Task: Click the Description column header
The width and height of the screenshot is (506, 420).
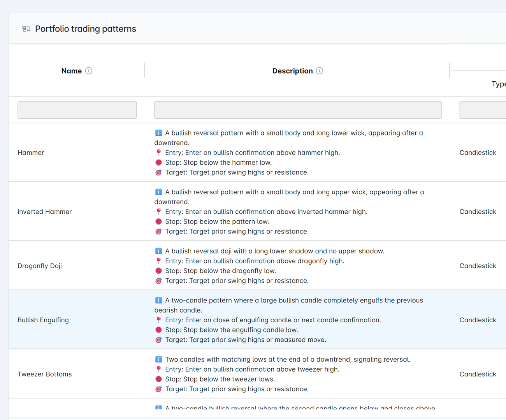Action: click(292, 71)
